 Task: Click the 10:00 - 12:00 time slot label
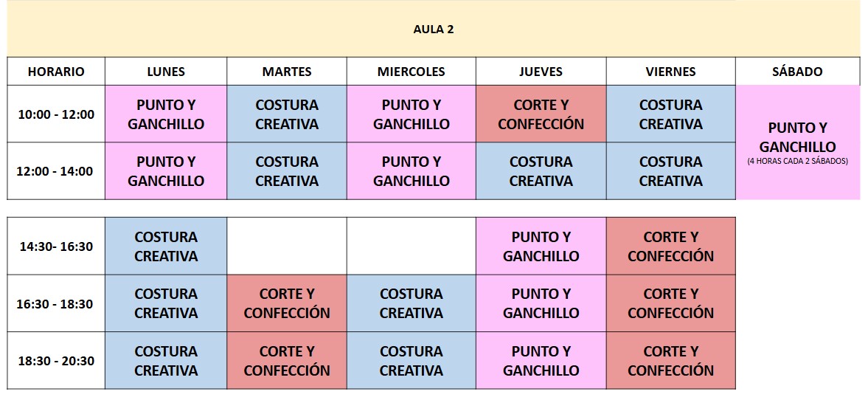click(56, 114)
